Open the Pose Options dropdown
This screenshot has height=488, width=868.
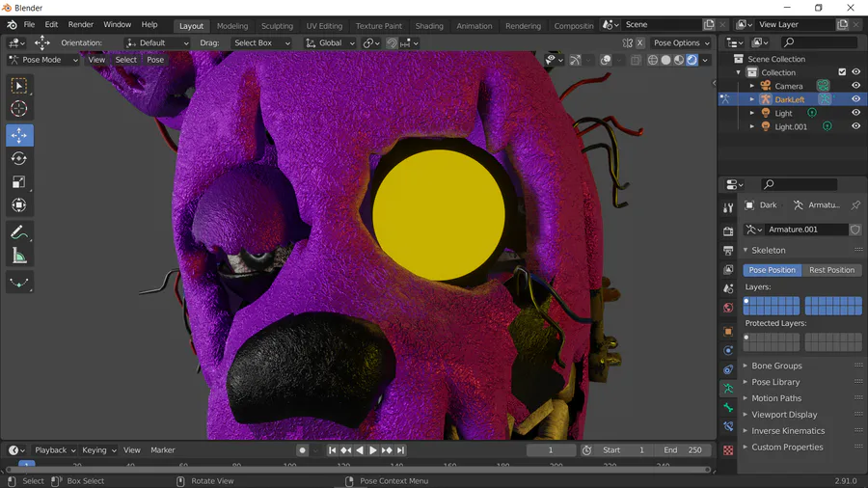[x=681, y=42]
